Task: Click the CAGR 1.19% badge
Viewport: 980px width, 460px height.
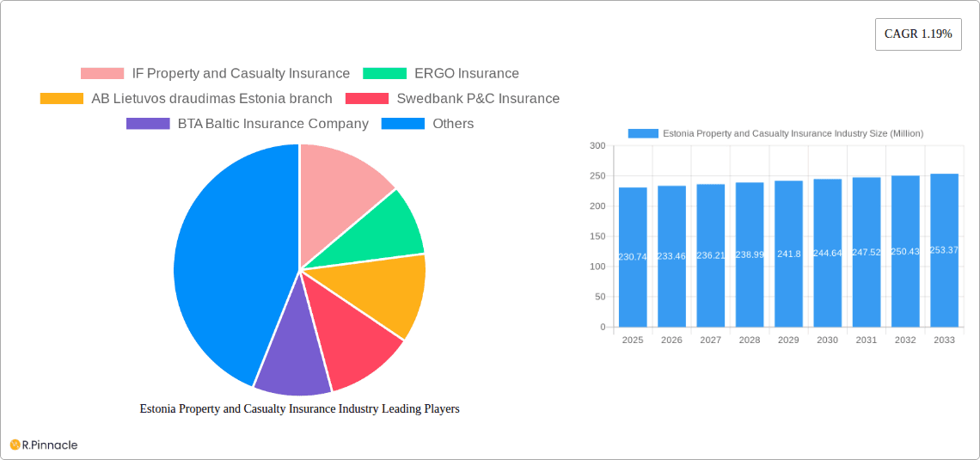Action: 918,34
